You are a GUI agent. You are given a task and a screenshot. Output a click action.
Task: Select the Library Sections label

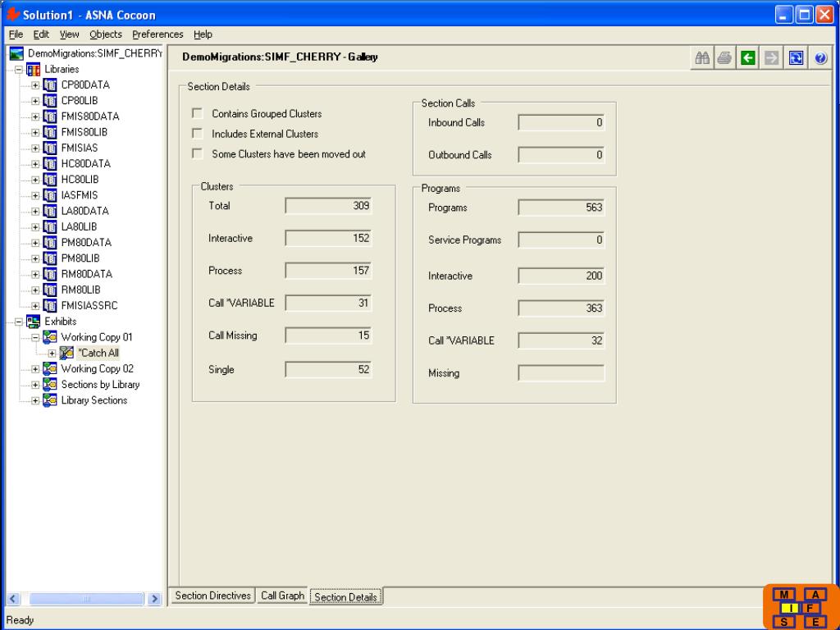(x=94, y=400)
